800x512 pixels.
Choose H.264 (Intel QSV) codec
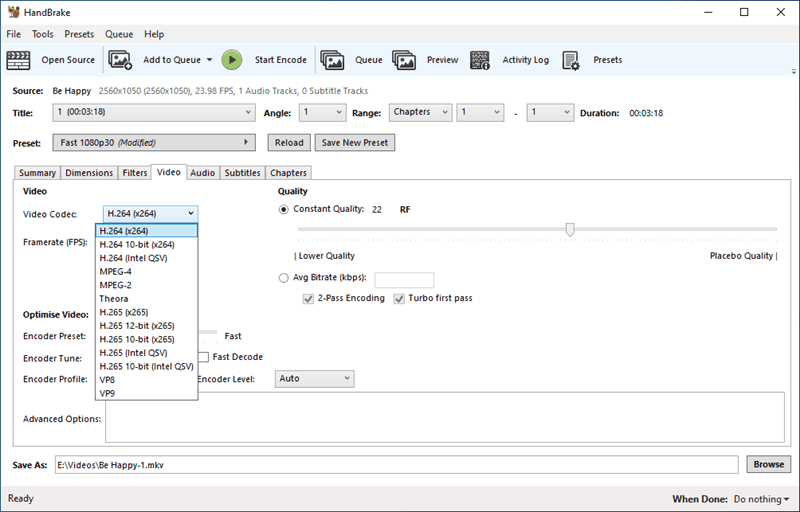click(146, 258)
